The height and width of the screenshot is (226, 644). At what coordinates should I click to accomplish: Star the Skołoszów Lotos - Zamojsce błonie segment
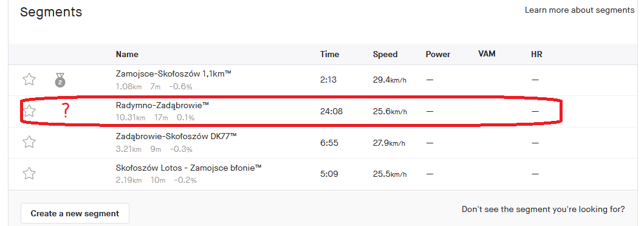[29, 173]
